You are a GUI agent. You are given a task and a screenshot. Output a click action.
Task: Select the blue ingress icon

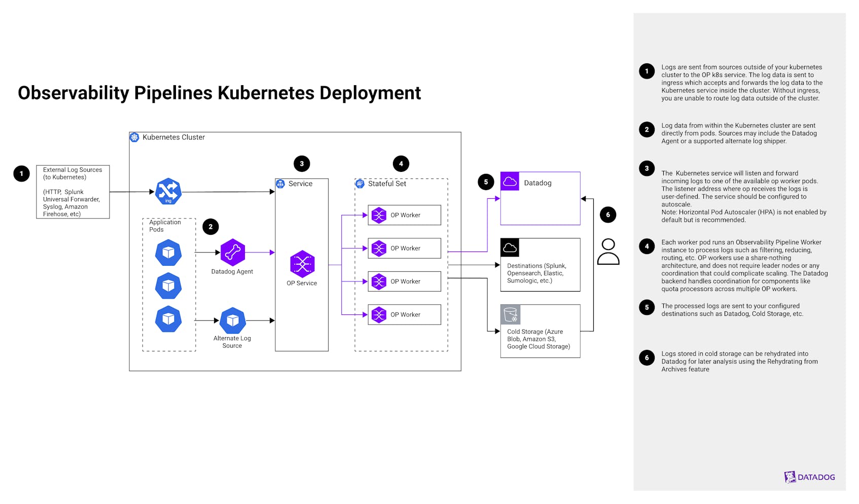coord(168,192)
